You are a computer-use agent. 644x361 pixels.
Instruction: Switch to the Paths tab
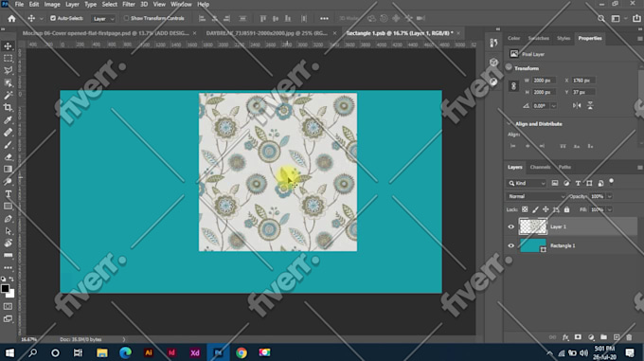[564, 167]
